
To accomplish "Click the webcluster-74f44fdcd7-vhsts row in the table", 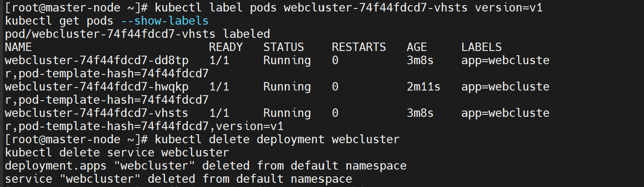I will (x=277, y=113).
